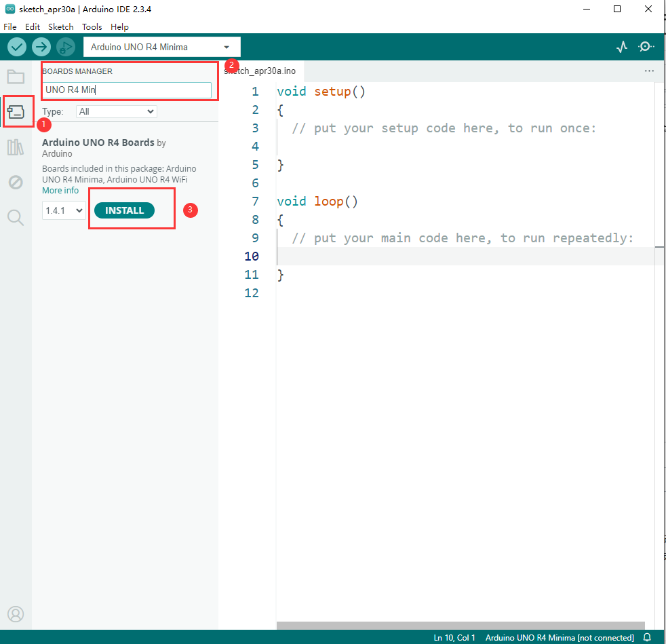
Task: Open the Serial Monitor icon
Action: click(x=646, y=47)
